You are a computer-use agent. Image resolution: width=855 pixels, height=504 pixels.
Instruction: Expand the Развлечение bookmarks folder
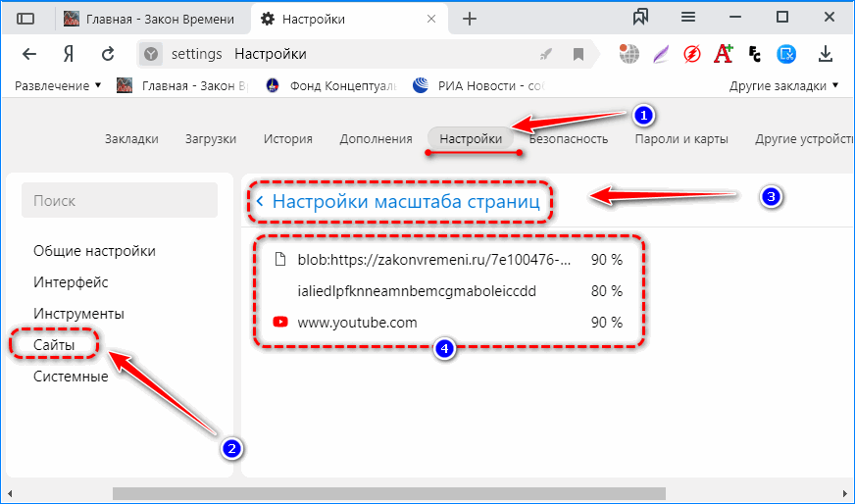[x=58, y=85]
